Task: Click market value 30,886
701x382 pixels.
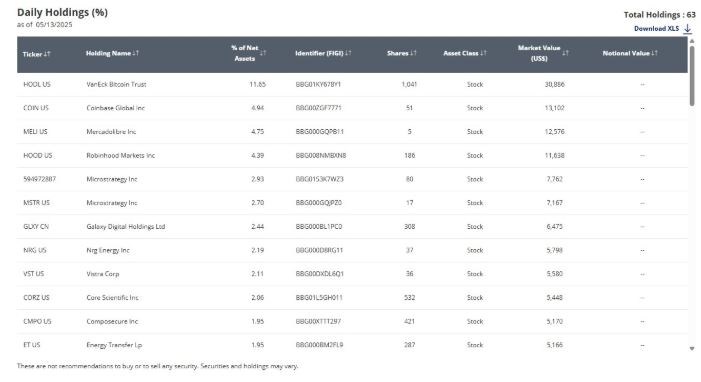Action: click(554, 84)
